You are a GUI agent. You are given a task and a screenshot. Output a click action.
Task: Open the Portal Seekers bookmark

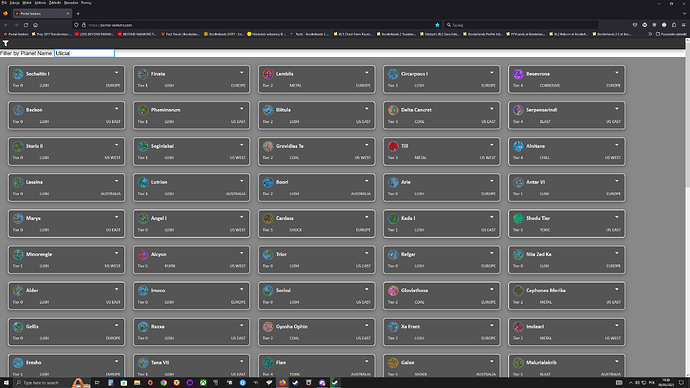[x=16, y=34]
